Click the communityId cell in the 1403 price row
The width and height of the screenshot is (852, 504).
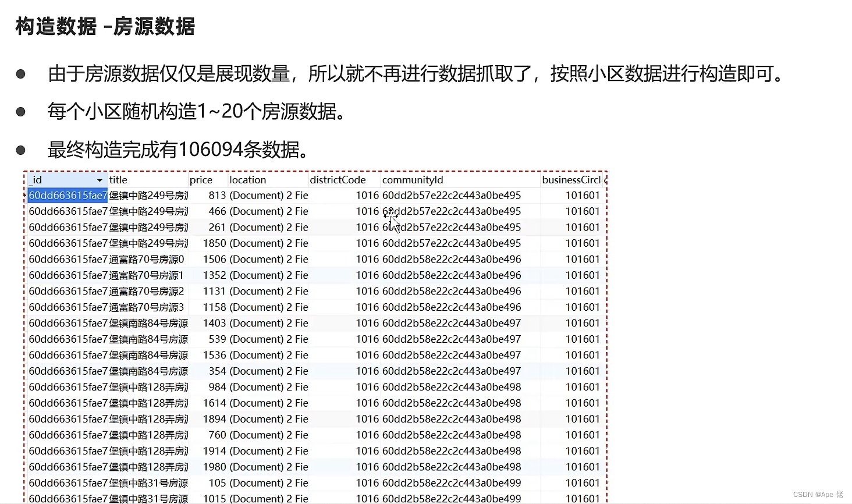(460, 324)
